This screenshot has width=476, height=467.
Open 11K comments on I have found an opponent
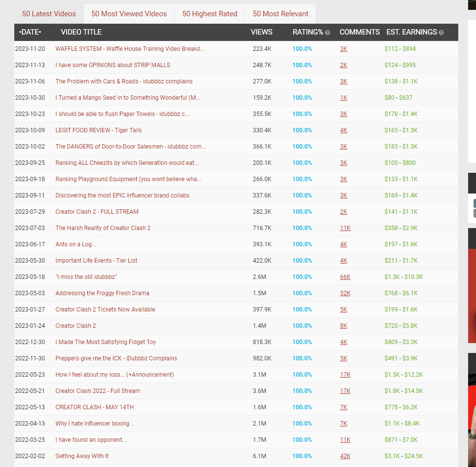[345, 440]
